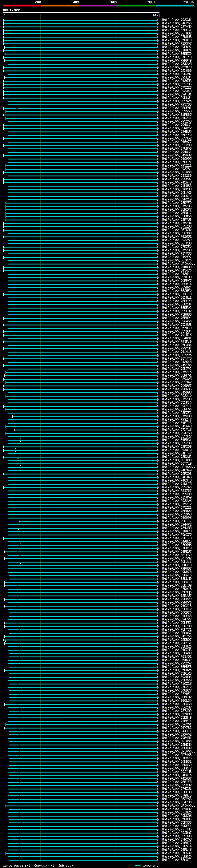The image size is (197, 868).
Task: Click the cyan ~100% identity legend segment
Action: click(x=175, y=6)
